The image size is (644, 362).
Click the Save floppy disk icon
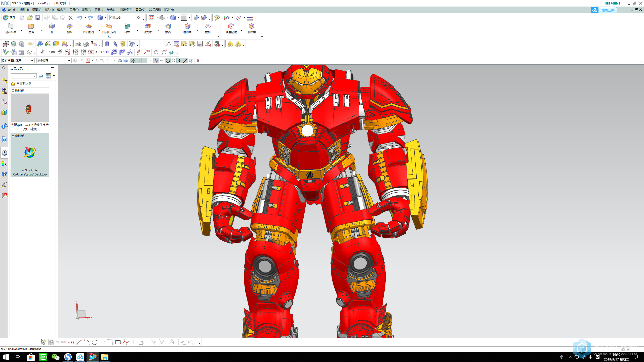pyautogui.click(x=38, y=18)
